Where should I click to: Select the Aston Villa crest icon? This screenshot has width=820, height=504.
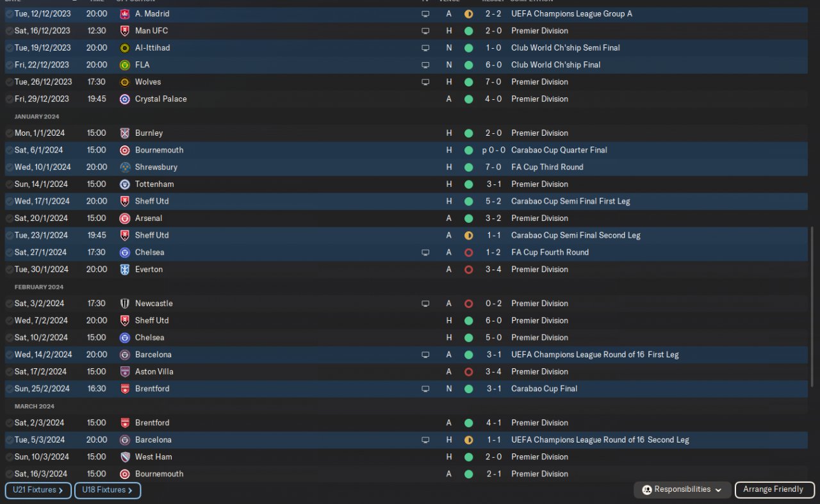[x=124, y=372]
